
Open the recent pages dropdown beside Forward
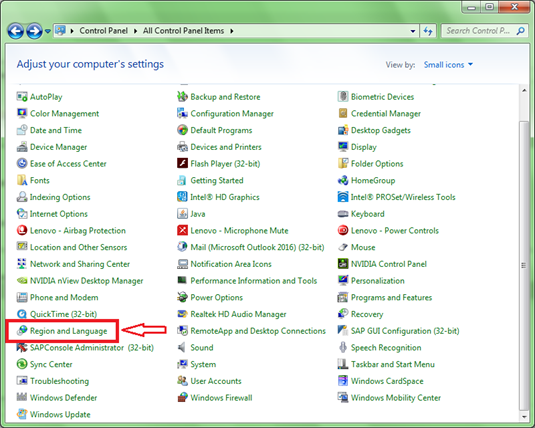[48, 31]
